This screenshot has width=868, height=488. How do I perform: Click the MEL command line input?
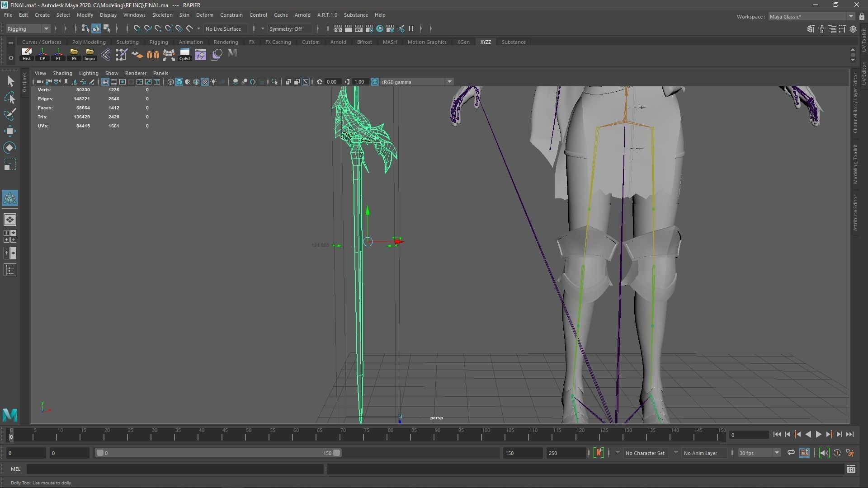point(175,469)
